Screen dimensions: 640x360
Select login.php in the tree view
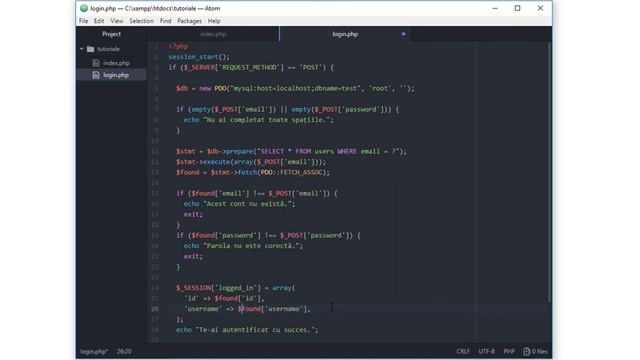pyautogui.click(x=116, y=75)
